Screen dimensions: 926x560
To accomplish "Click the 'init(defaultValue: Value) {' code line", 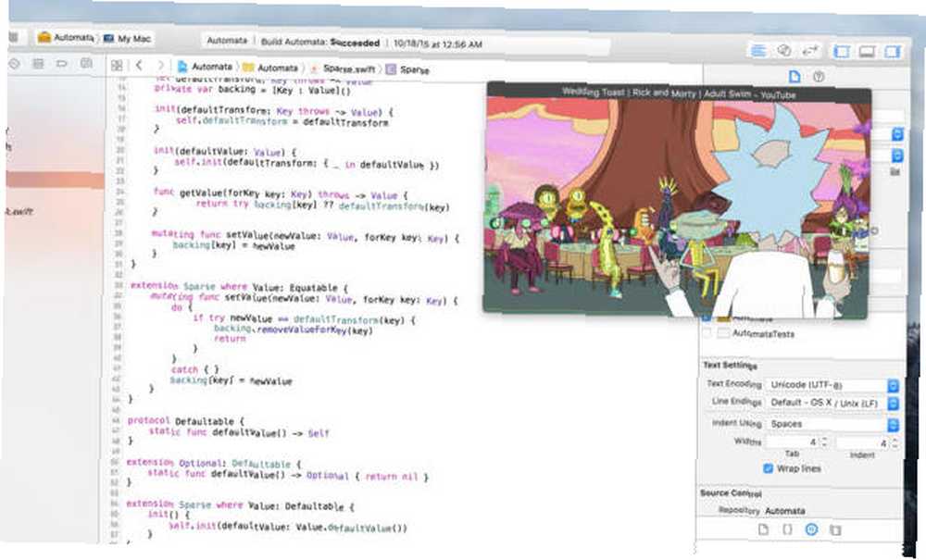I will coord(225,152).
